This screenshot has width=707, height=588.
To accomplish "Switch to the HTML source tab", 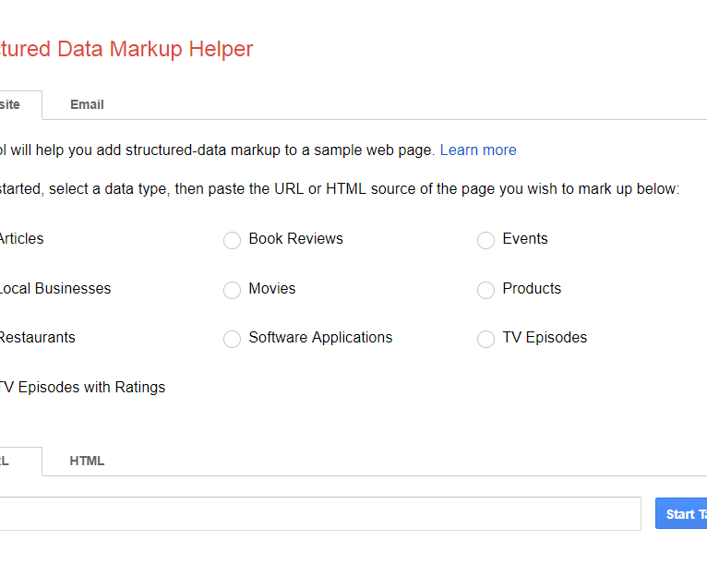I will pyautogui.click(x=87, y=461).
